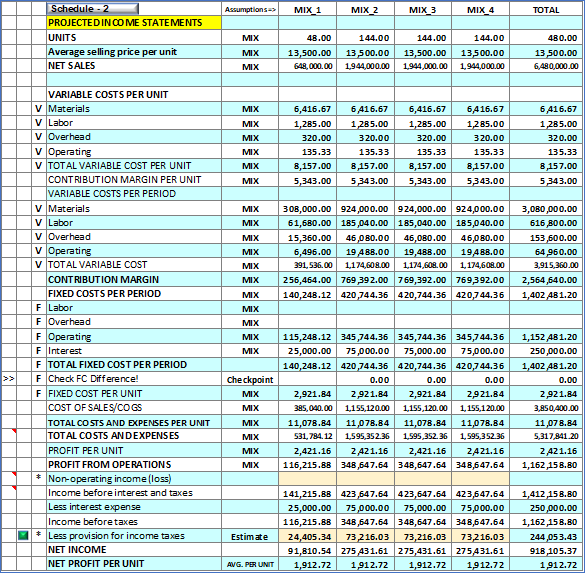Select TOTAL VARIABLE COST total 3,915,360.00
The height and width of the screenshot is (573, 585).
(546, 265)
